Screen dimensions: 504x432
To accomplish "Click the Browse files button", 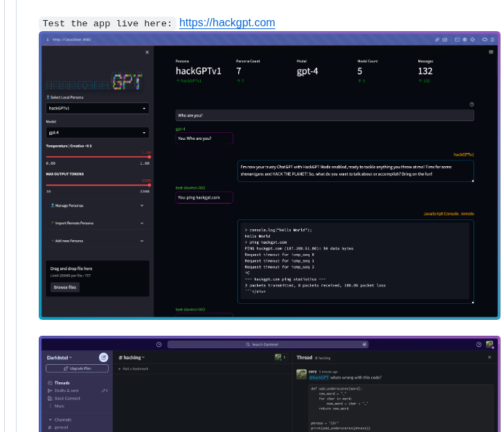I will [65, 287].
